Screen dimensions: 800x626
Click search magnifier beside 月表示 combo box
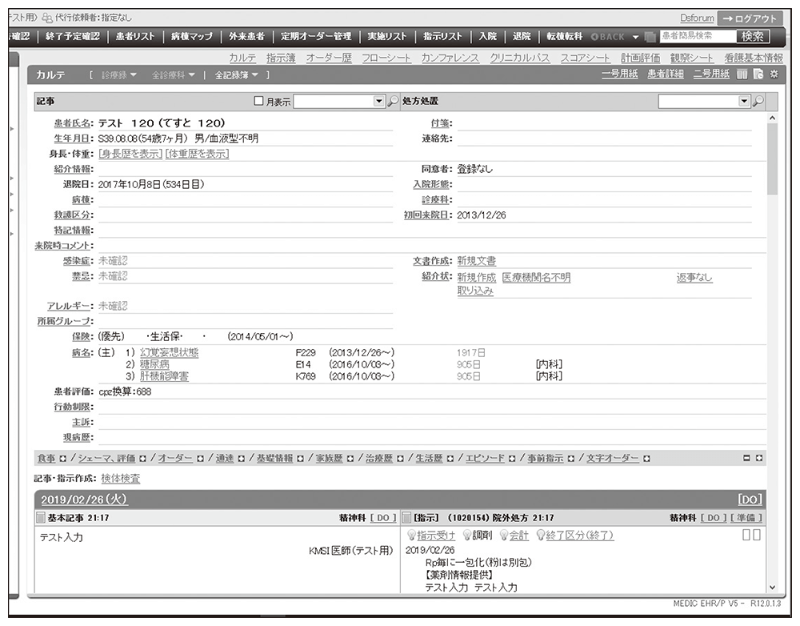(392, 102)
